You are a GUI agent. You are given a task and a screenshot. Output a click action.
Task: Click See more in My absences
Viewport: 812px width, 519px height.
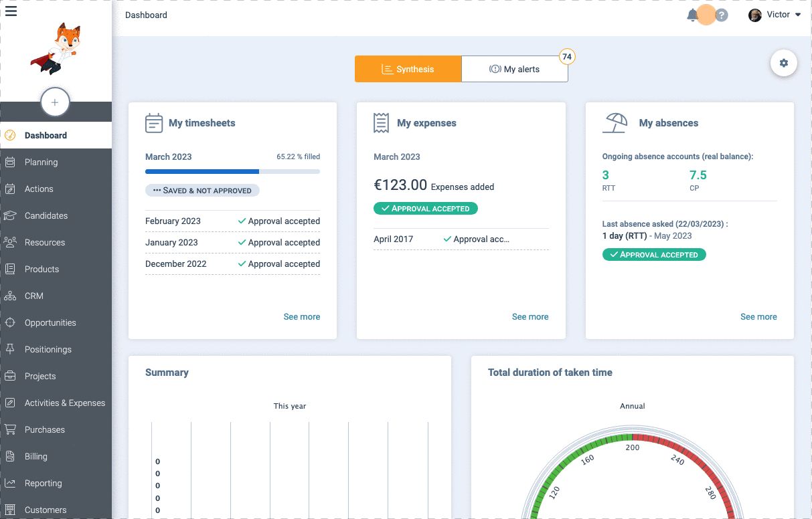(x=758, y=317)
